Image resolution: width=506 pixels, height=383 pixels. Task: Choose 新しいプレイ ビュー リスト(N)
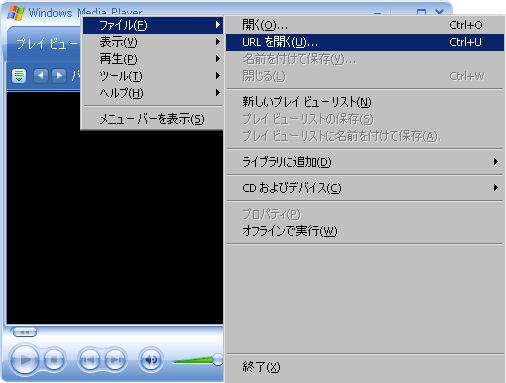click(x=365, y=102)
